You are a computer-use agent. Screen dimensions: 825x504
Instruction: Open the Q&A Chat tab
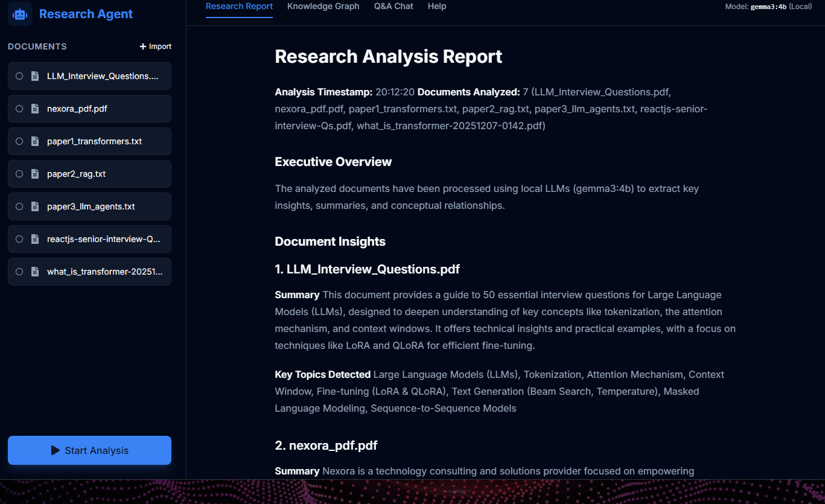(393, 6)
